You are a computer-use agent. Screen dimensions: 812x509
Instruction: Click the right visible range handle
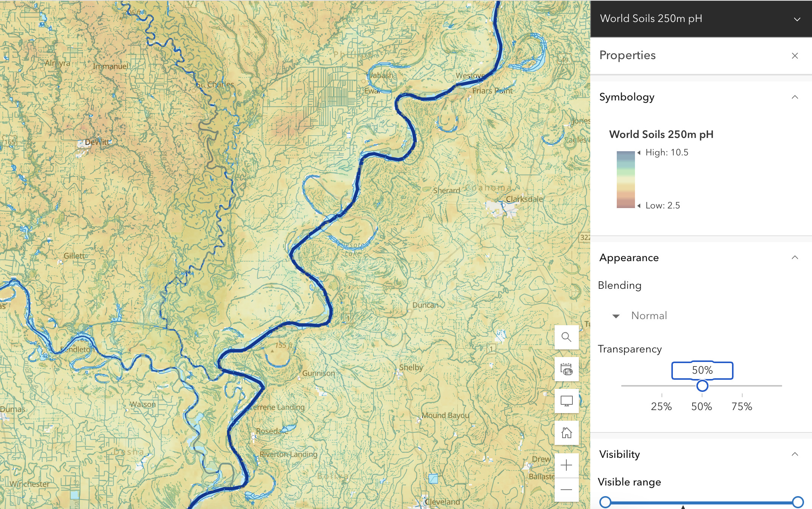coord(798,502)
